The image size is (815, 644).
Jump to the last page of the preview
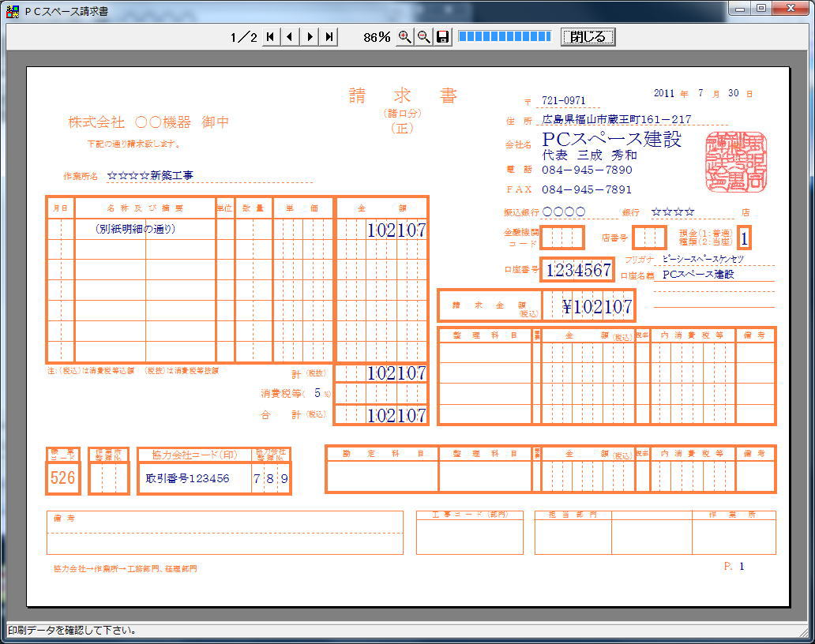(x=329, y=37)
